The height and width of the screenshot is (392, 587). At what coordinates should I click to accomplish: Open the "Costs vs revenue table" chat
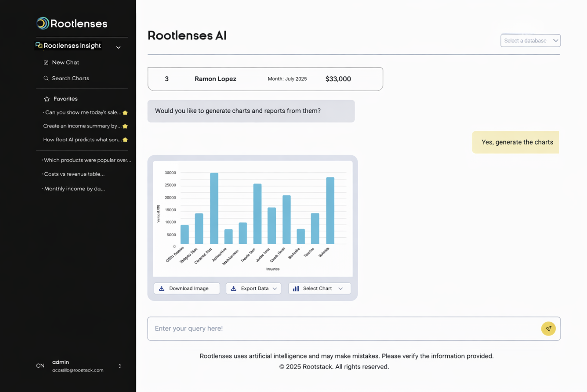pos(74,174)
